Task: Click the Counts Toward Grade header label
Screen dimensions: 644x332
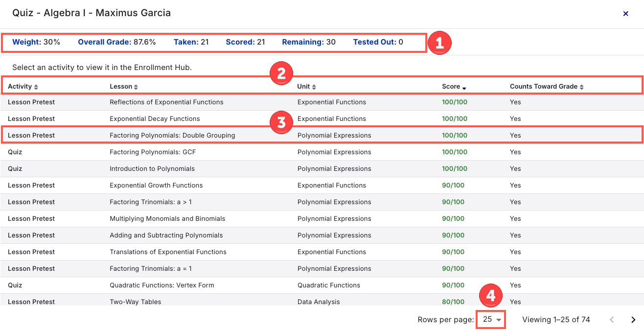Action: coord(544,87)
